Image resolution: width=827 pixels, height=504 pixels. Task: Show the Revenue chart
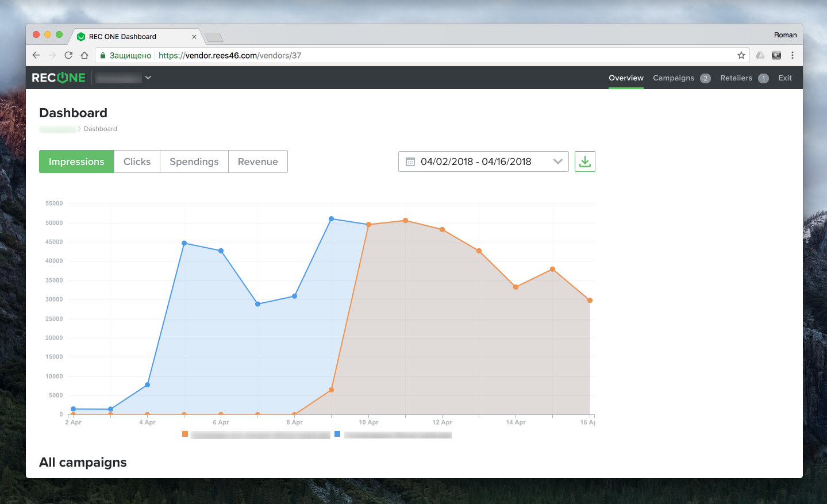coord(257,161)
